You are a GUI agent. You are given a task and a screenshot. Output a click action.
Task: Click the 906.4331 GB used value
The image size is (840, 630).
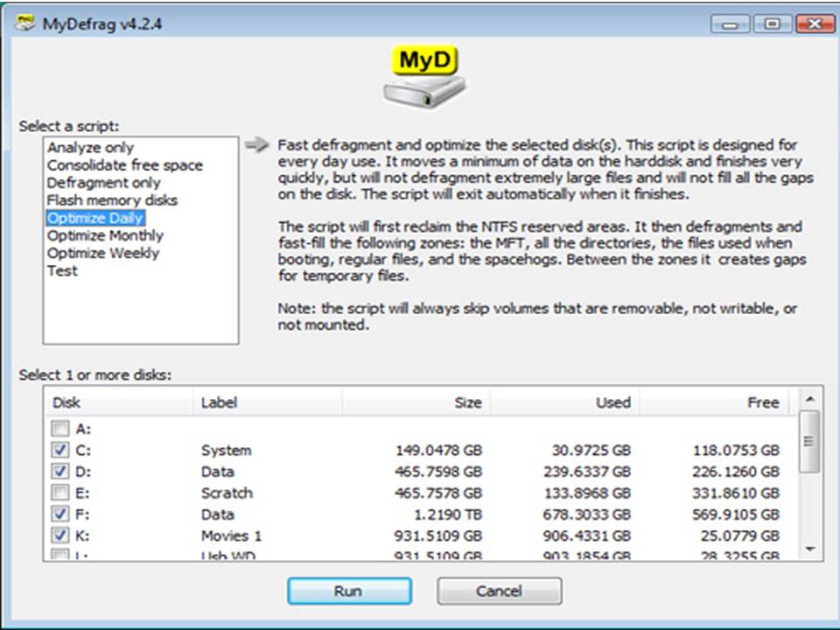pyautogui.click(x=586, y=535)
